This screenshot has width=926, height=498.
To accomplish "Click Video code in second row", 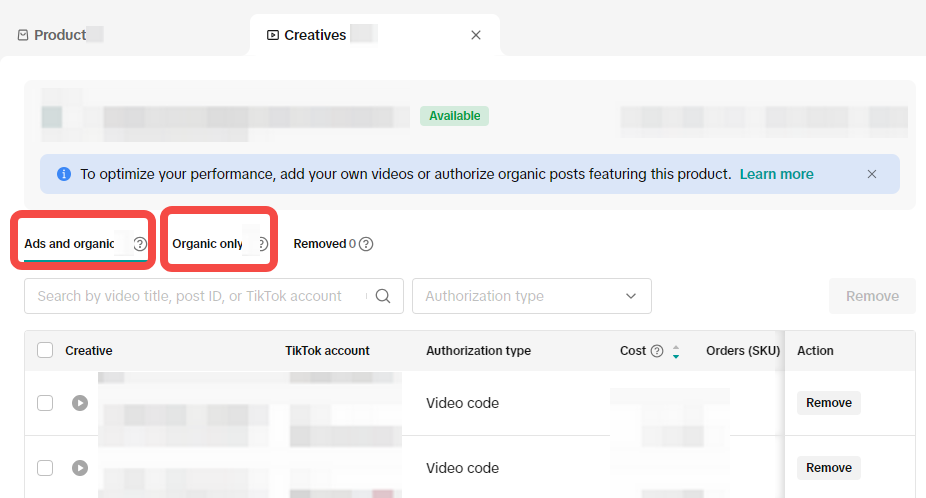I will 462,468.
